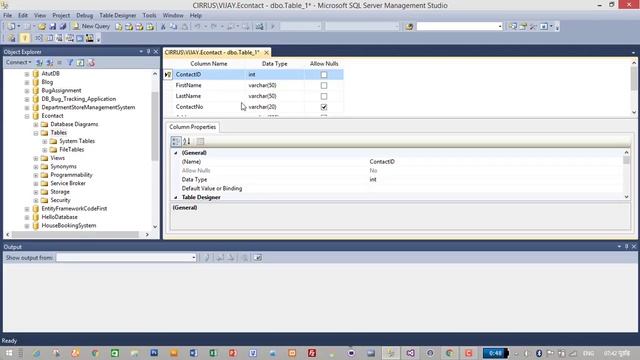
Task: Expand the BugAssignment database
Action: click(27, 91)
